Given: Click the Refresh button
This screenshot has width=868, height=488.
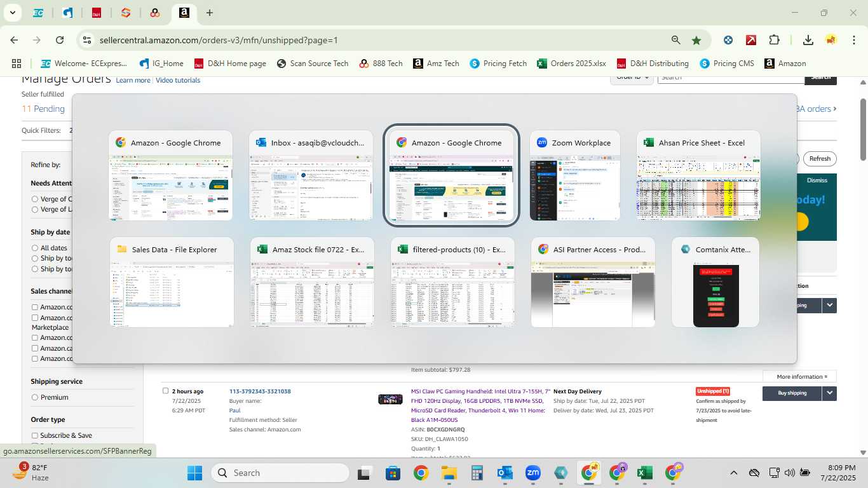Looking at the screenshot, I should click(820, 159).
